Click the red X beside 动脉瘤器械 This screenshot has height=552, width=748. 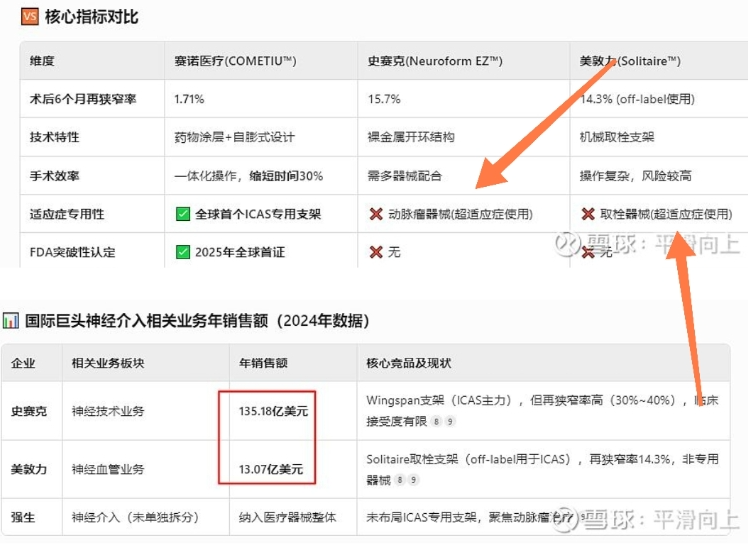376,214
